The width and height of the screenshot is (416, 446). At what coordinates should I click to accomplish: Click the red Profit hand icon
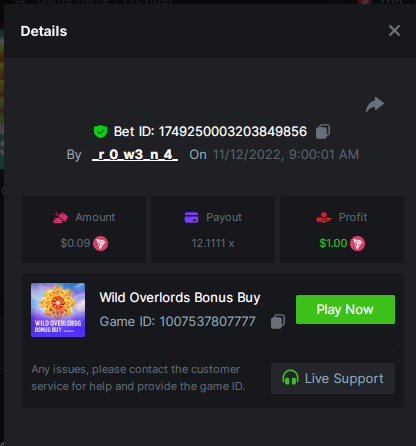[324, 217]
